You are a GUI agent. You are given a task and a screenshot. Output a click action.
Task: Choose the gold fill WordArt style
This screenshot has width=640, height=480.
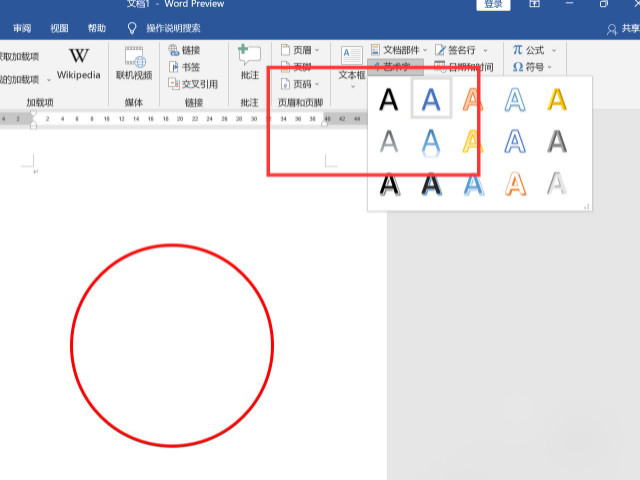pos(557,100)
